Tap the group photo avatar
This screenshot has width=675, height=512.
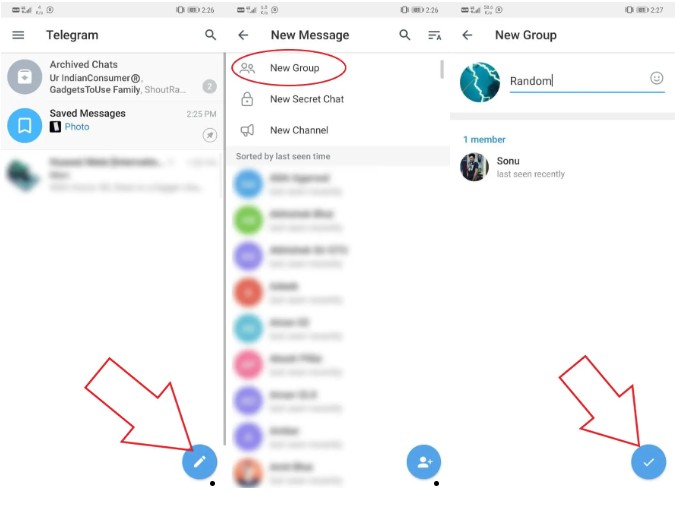480,81
